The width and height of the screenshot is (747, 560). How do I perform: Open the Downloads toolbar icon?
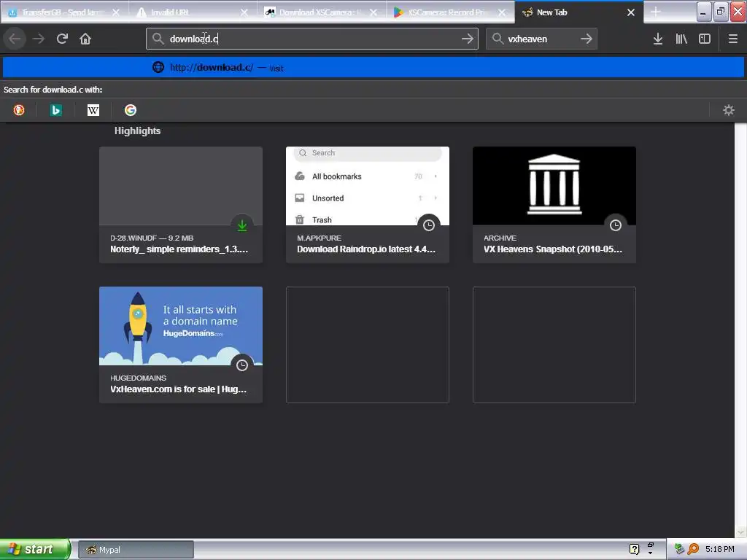tap(658, 39)
